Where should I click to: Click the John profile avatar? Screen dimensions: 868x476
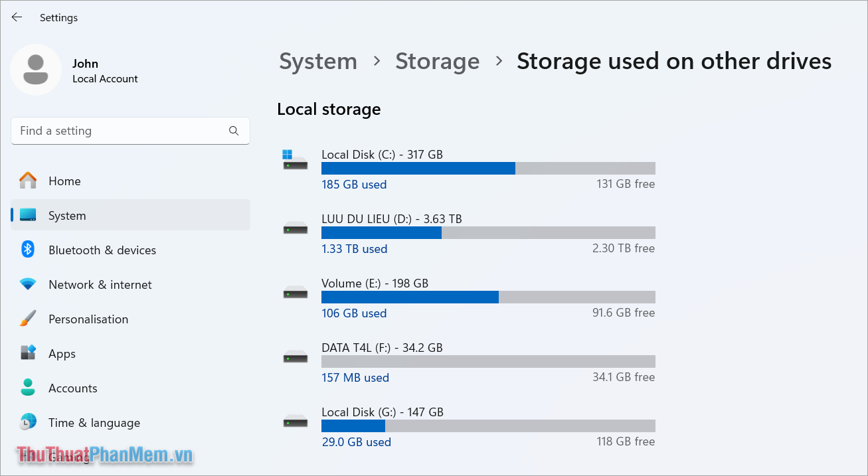click(x=37, y=69)
